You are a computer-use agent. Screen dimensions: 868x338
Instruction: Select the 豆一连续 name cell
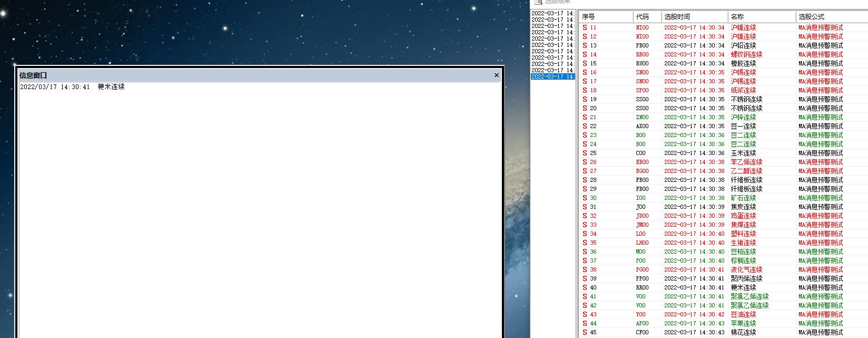[743, 126]
